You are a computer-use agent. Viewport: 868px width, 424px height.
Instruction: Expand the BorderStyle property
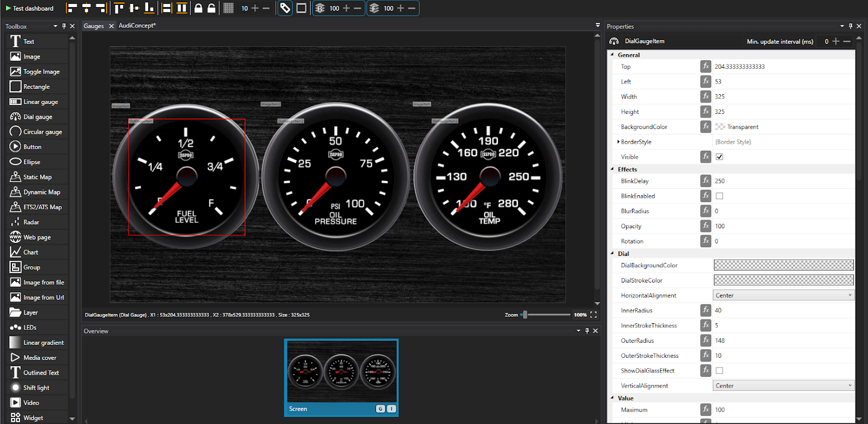coord(618,142)
